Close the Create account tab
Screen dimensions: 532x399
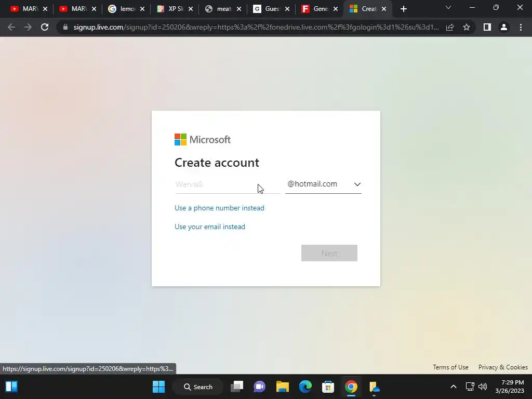click(384, 9)
